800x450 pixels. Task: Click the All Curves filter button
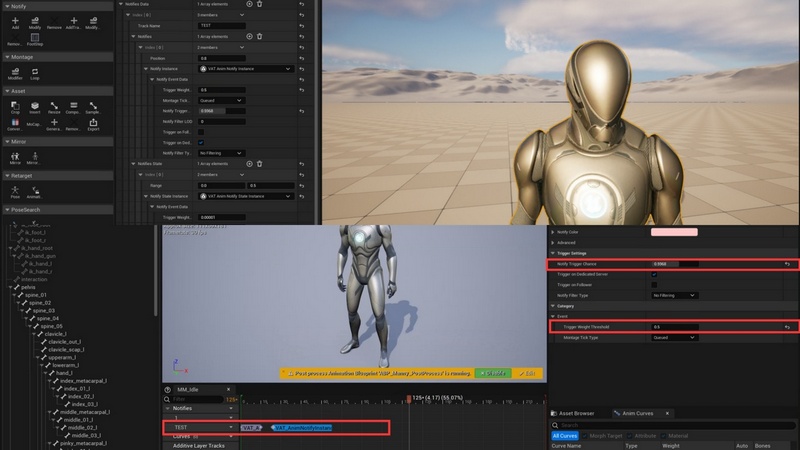[x=565, y=436]
